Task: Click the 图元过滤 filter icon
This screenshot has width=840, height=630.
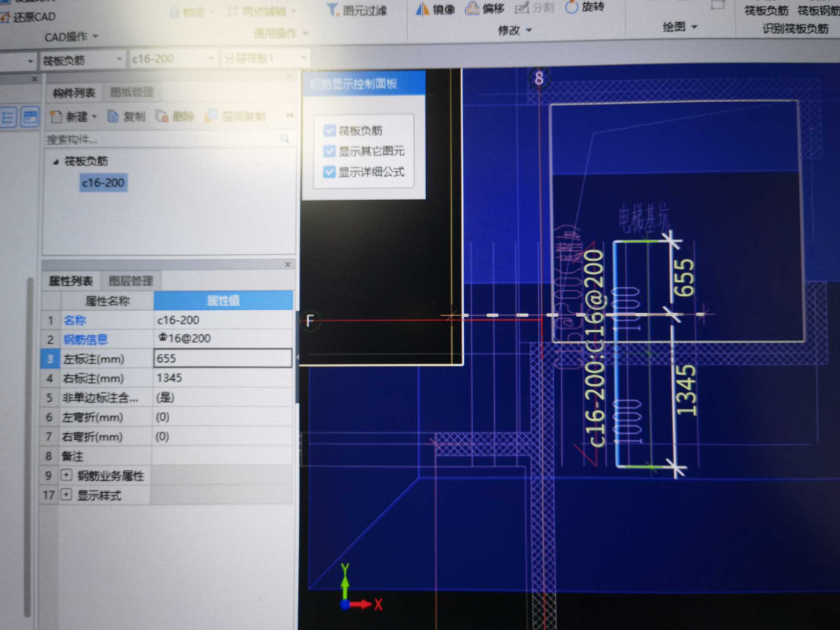Action: coord(332,10)
